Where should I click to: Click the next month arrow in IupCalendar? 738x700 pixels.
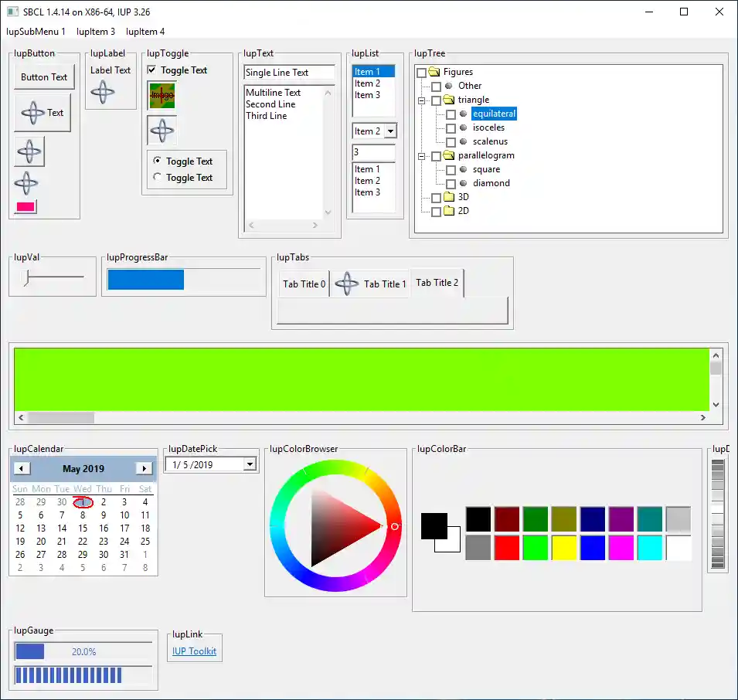tap(144, 468)
